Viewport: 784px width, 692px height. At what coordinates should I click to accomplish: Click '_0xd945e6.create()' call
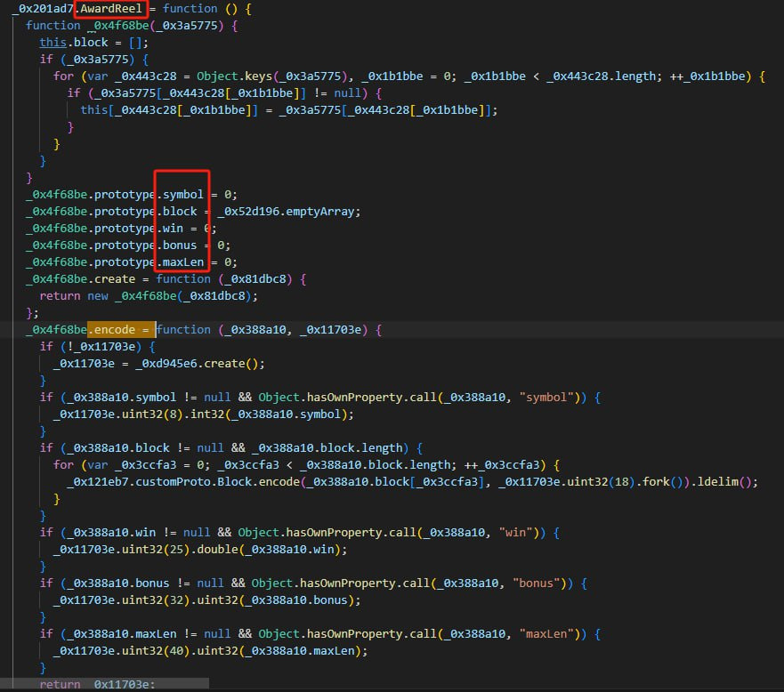pos(197,363)
